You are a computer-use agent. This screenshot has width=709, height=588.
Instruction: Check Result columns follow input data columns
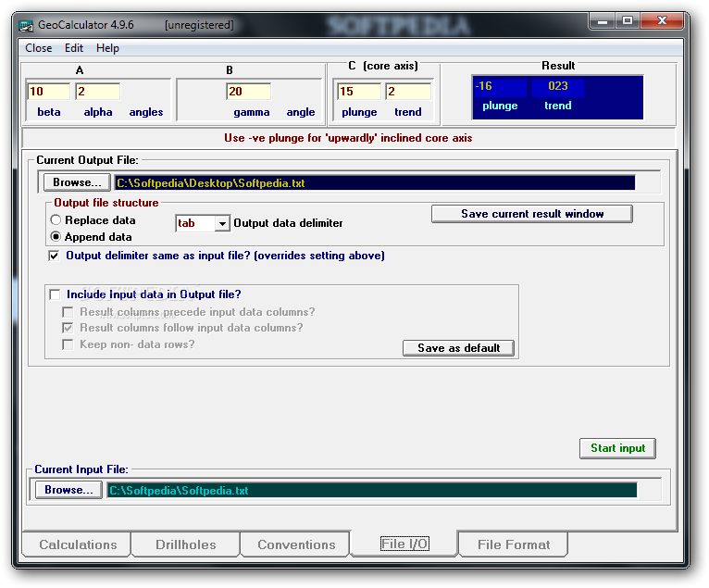[68, 328]
